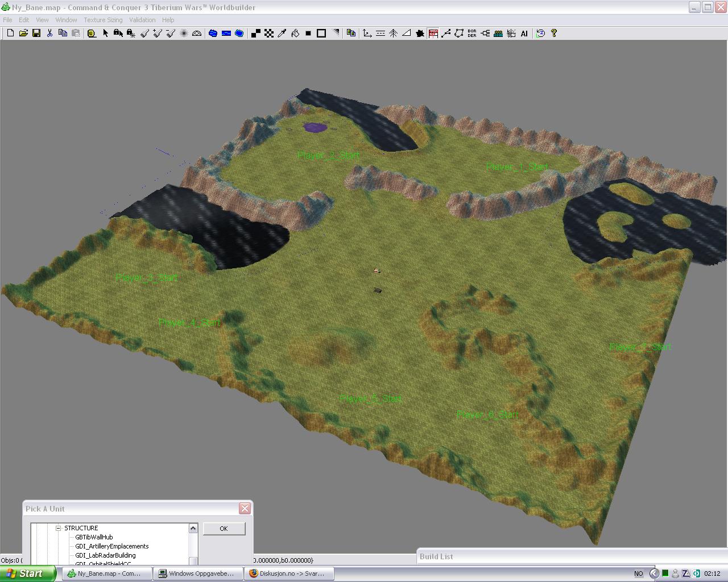The width and height of the screenshot is (728, 582).
Task: Click the Ny_Bane.map taskbar button
Action: [108, 573]
